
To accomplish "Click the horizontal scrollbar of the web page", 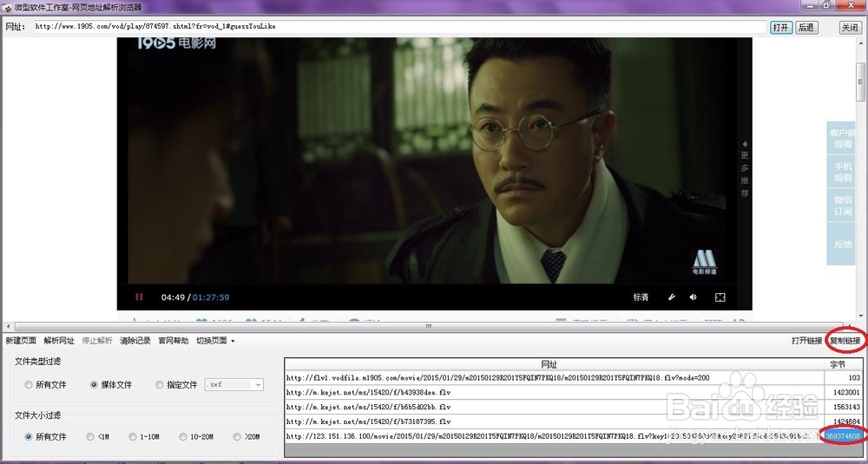I will point(427,326).
